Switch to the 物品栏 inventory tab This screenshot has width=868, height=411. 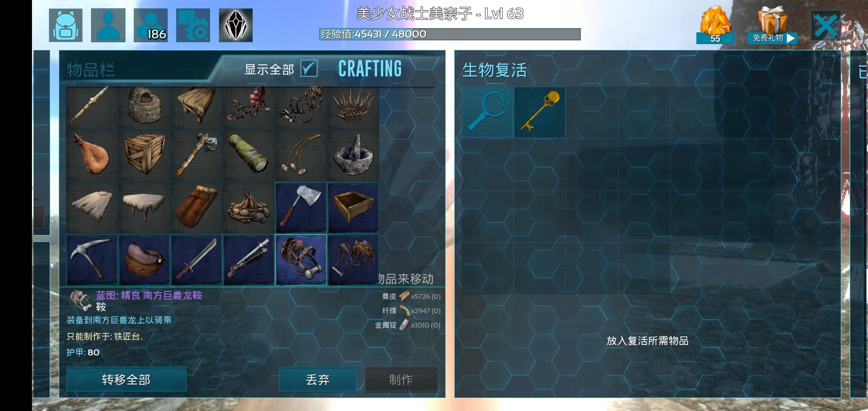pyautogui.click(x=91, y=70)
